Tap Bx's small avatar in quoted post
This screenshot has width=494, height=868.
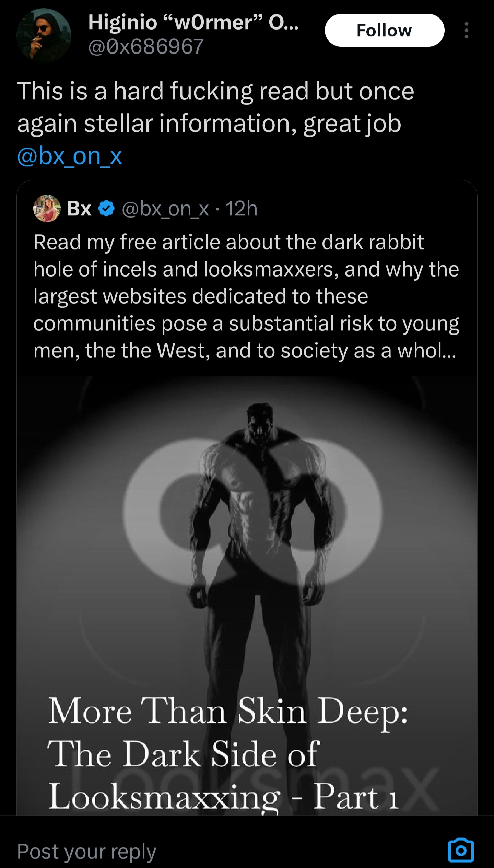click(47, 208)
